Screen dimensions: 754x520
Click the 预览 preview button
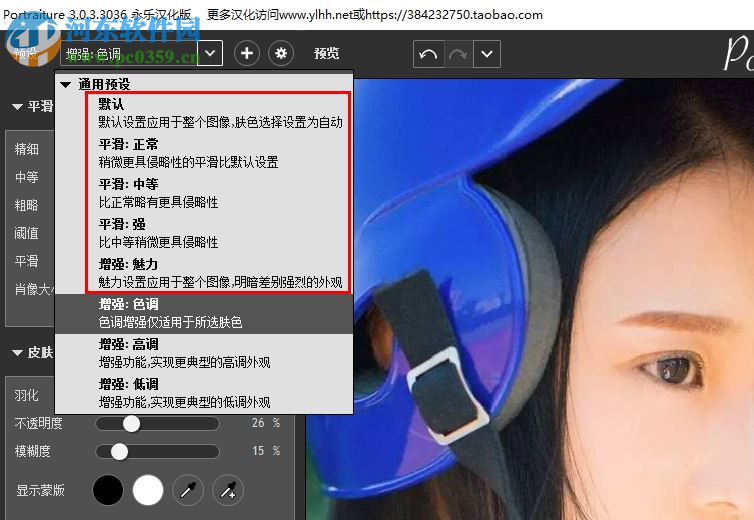click(x=327, y=53)
